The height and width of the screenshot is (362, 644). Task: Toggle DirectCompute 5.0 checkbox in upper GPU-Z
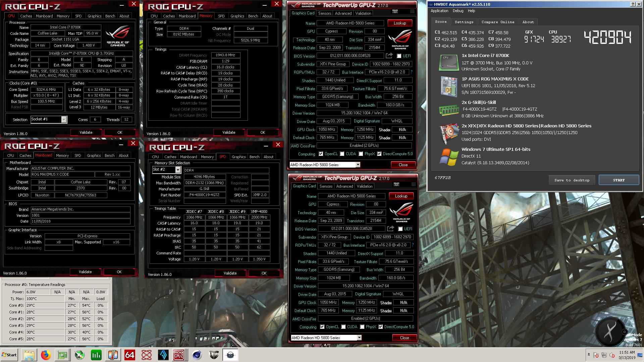(379, 154)
